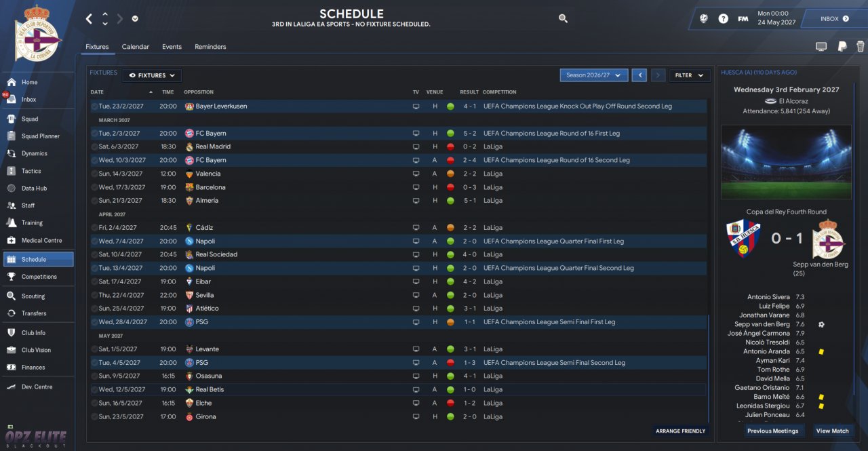Open the Scouting section
This screenshot has height=451, width=868.
click(37, 296)
